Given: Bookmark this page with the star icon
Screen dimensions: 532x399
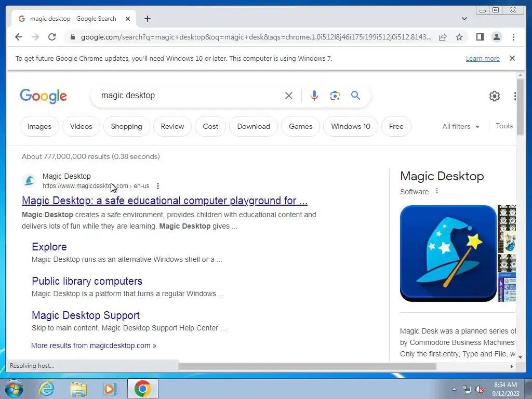Looking at the screenshot, I should 459,37.
